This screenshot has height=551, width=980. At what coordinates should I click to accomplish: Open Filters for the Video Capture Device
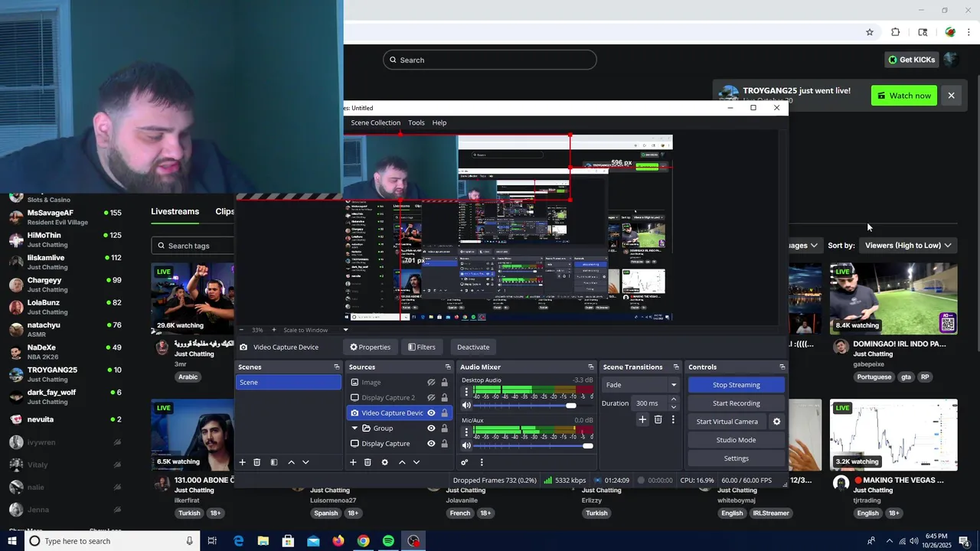(x=422, y=347)
